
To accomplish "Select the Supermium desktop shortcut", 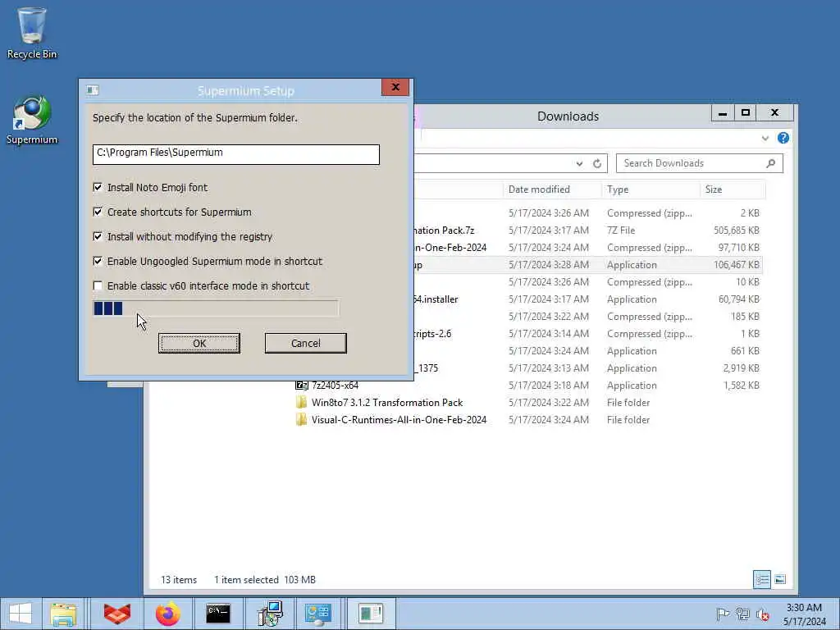I will click(32, 120).
